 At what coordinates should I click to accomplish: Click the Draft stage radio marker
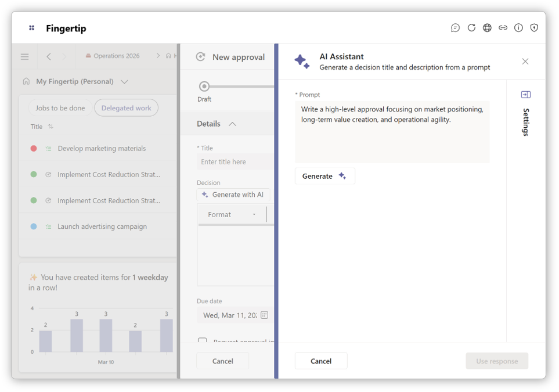(x=204, y=87)
